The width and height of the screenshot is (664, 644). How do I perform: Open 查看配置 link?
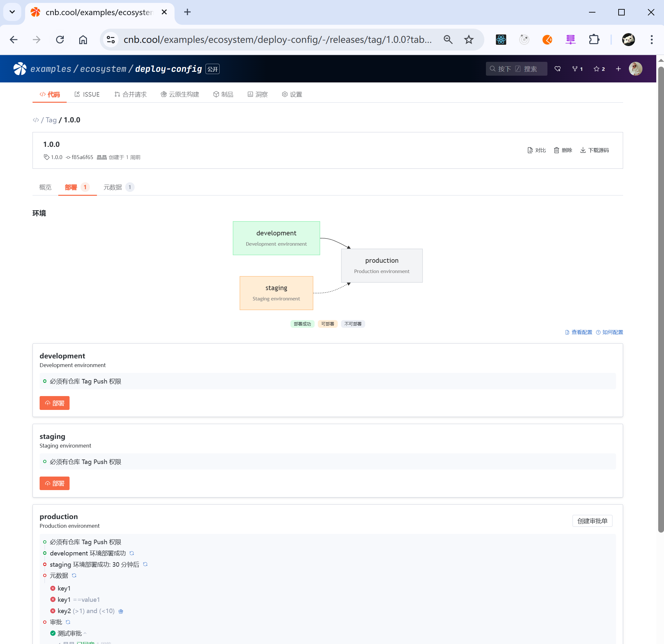pos(579,332)
